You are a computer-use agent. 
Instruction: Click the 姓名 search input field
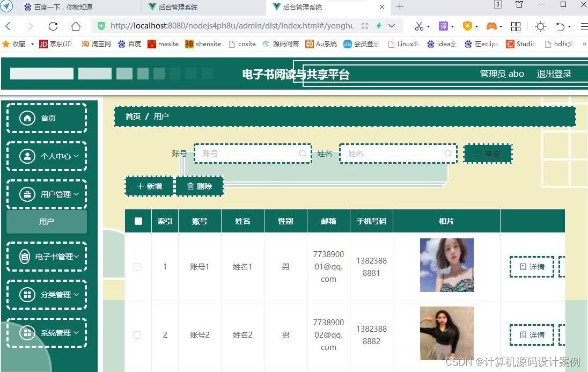click(x=398, y=154)
